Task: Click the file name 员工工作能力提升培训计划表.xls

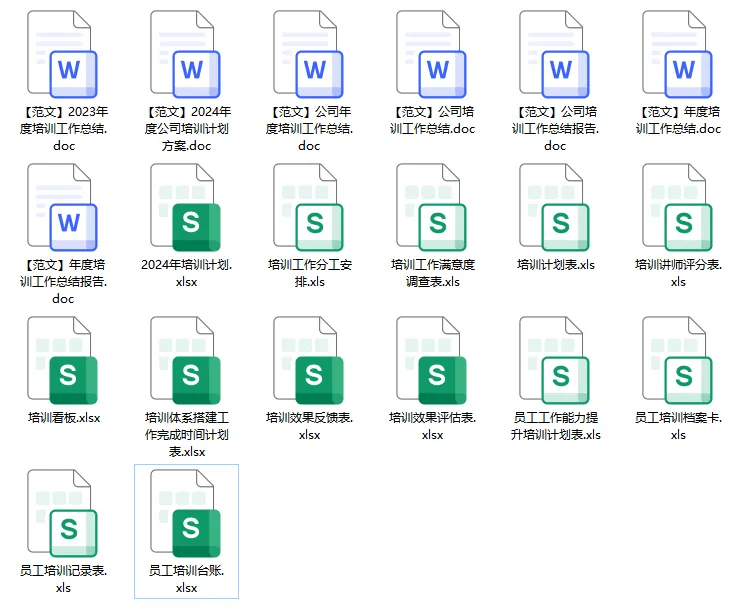Action: pos(555,426)
